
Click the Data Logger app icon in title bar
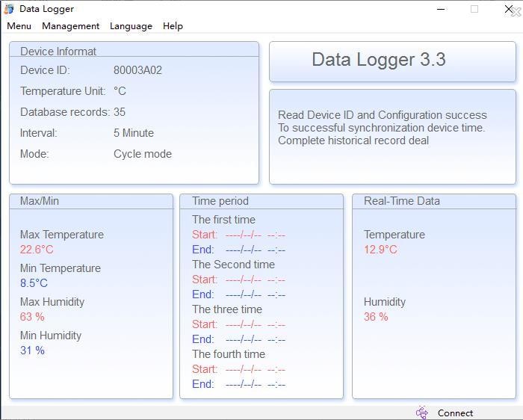[x=9, y=9]
